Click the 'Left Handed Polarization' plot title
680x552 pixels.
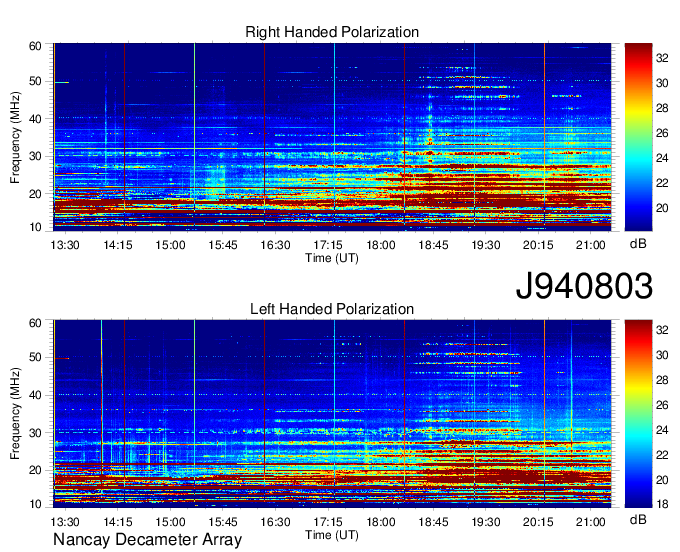click(x=332, y=309)
